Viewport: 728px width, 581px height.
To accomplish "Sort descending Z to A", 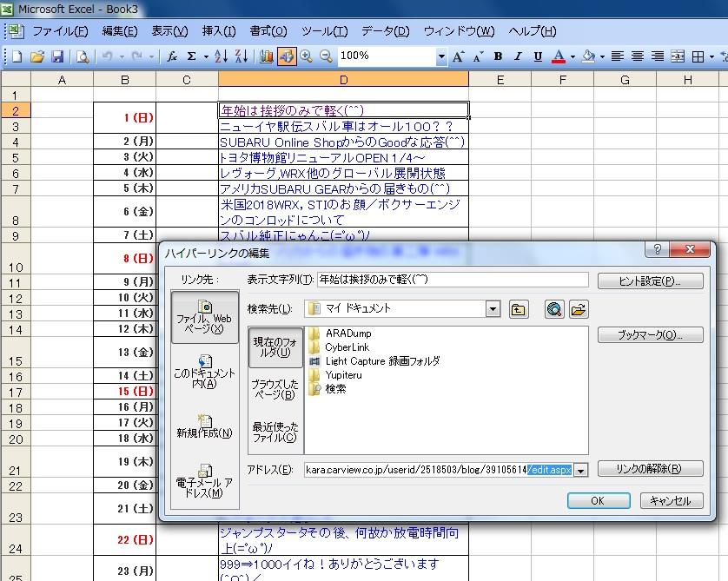I will 242,56.
